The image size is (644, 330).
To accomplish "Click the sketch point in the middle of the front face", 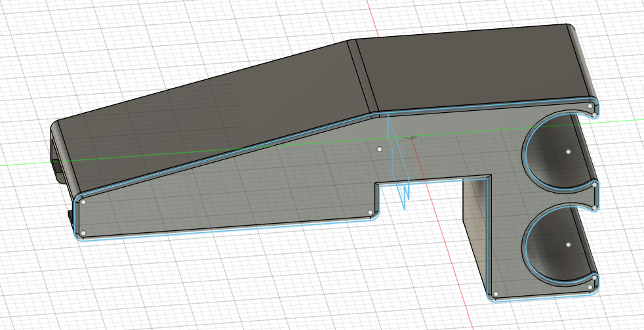I will click(380, 150).
